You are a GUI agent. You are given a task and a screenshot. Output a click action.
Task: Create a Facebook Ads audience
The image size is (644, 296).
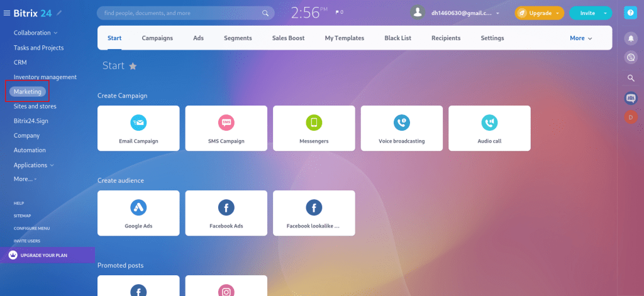pyautogui.click(x=226, y=213)
